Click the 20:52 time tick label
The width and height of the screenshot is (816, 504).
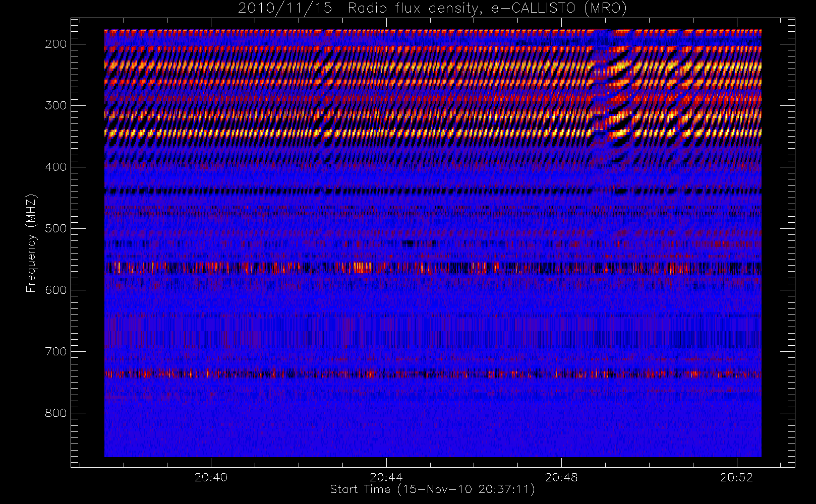pos(737,477)
